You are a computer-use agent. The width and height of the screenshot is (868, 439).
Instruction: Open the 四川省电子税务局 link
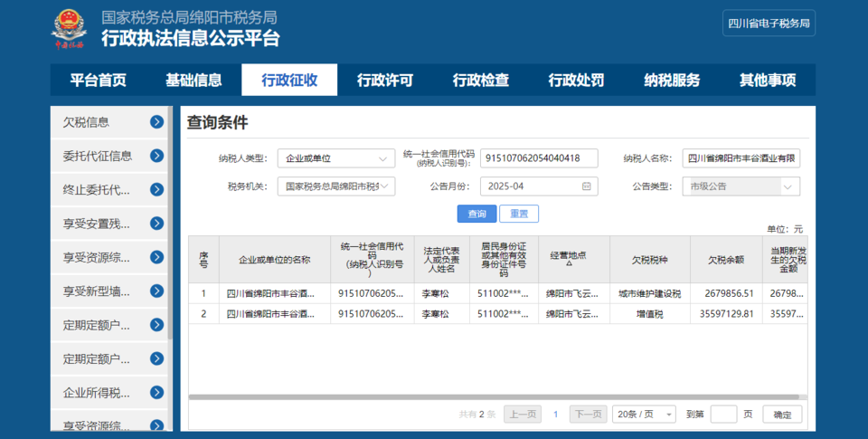(769, 24)
